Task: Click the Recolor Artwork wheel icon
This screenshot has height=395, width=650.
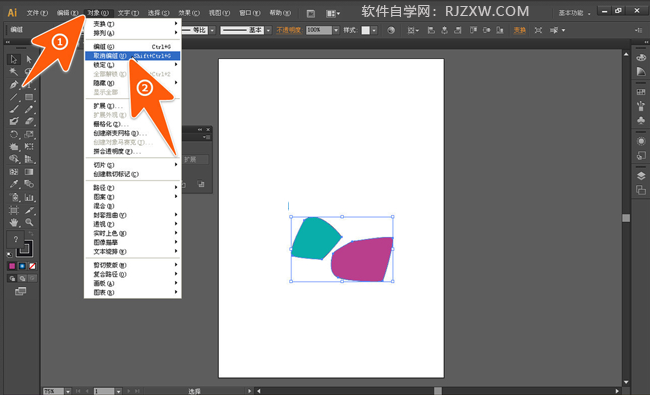Action: pos(391,30)
